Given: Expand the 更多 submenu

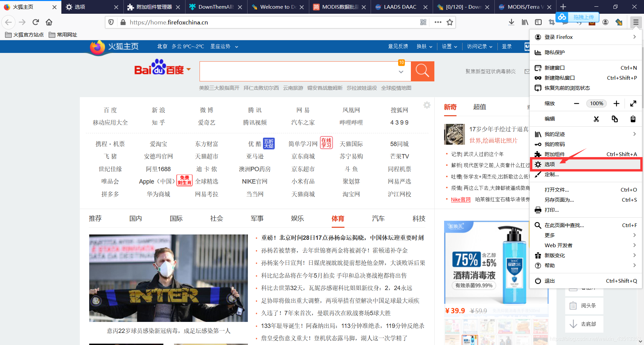Looking at the screenshot, I should click(x=585, y=235).
